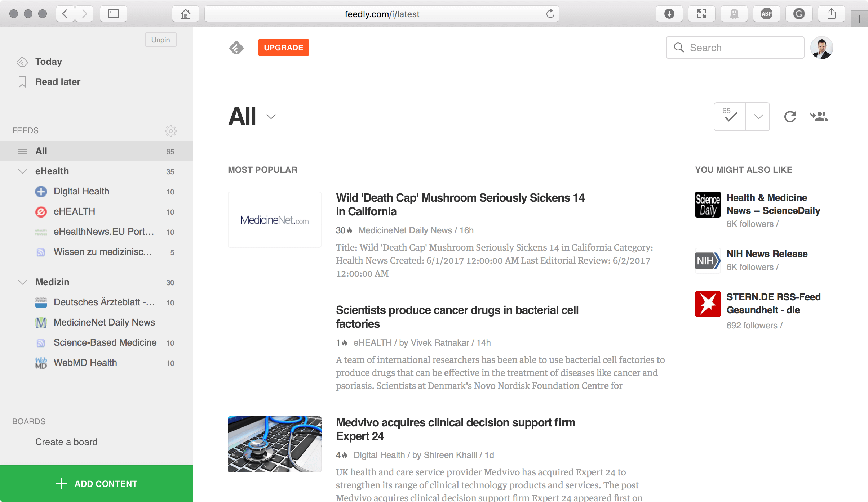Click the eHEALTH feed red icon
Image resolution: width=868 pixels, height=502 pixels.
41,212
